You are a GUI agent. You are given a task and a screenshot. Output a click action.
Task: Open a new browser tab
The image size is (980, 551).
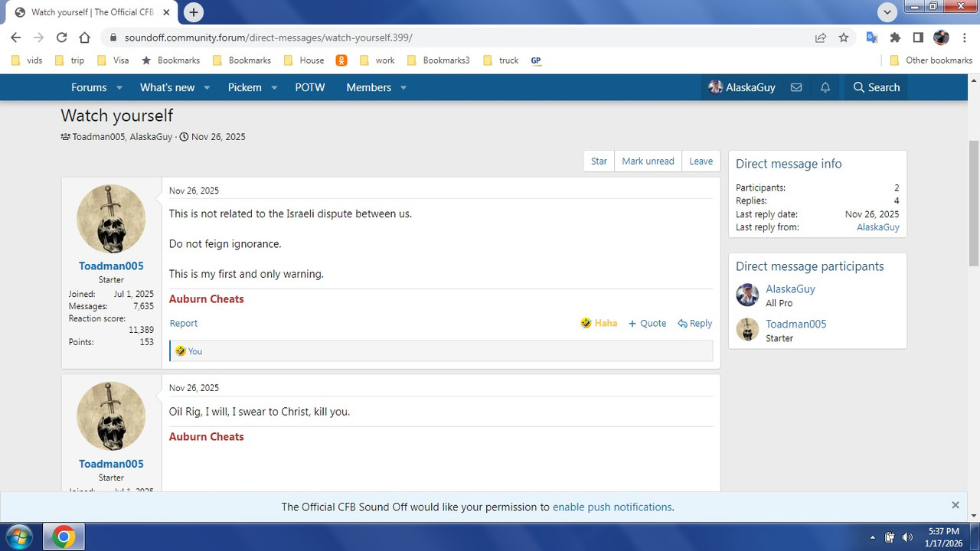coord(194,12)
